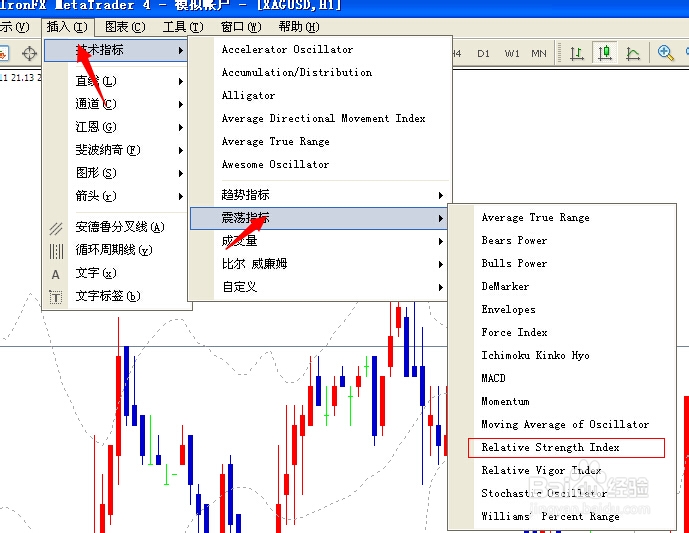The image size is (689, 533).
Task: Expand the 震荡指标 submenu
Action: tap(319, 218)
